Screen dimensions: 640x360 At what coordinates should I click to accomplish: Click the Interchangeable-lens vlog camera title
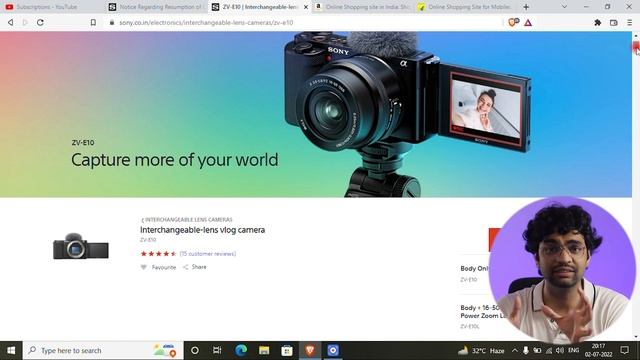point(202,230)
